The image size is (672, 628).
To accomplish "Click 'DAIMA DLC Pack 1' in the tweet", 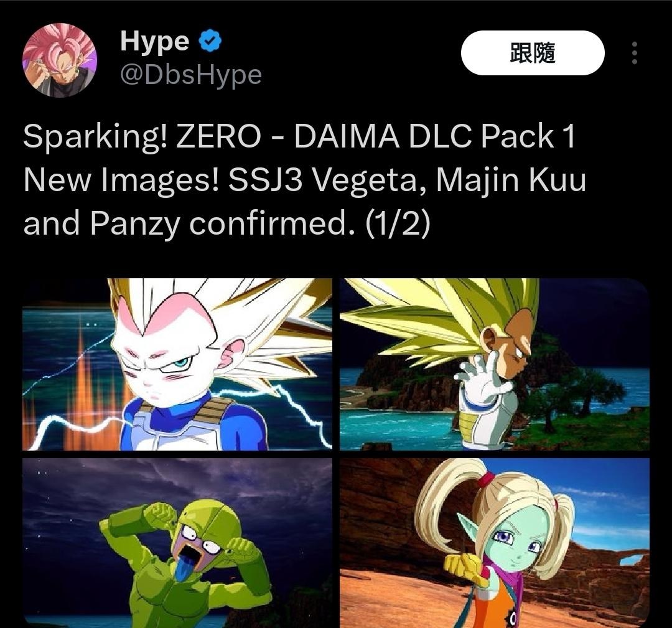I will point(434,136).
